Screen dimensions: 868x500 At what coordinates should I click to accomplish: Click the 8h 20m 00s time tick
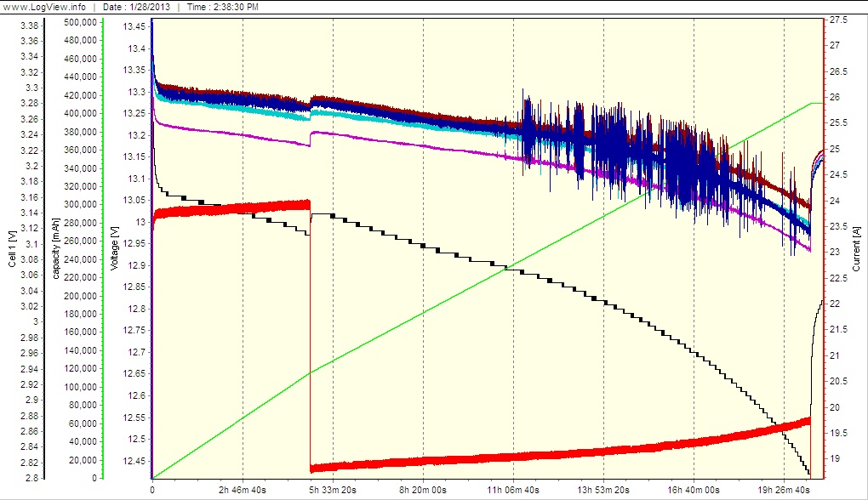[423, 491]
